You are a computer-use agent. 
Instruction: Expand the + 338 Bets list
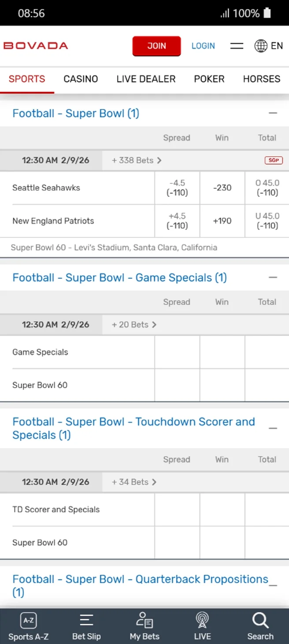pyautogui.click(x=136, y=160)
